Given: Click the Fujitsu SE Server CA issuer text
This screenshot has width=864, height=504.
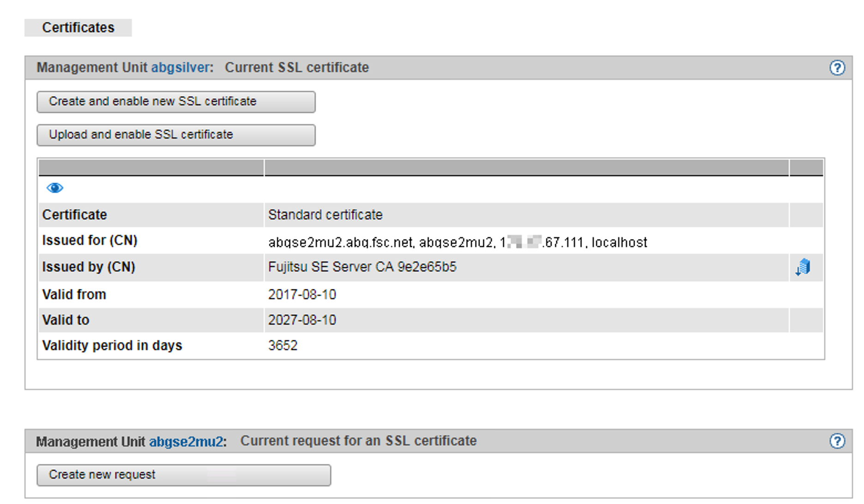Looking at the screenshot, I should coord(362,267).
